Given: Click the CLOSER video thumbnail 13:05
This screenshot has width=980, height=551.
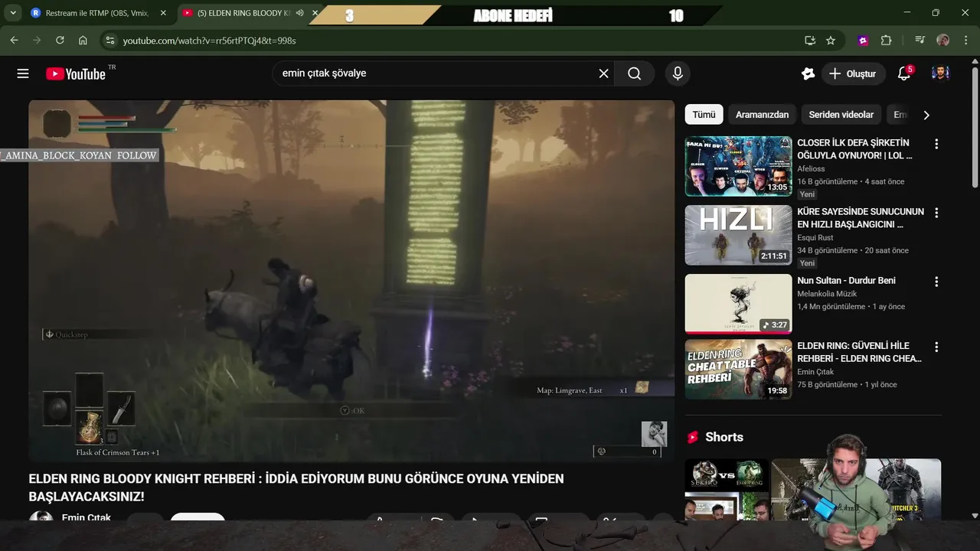Looking at the screenshot, I should pos(738,166).
